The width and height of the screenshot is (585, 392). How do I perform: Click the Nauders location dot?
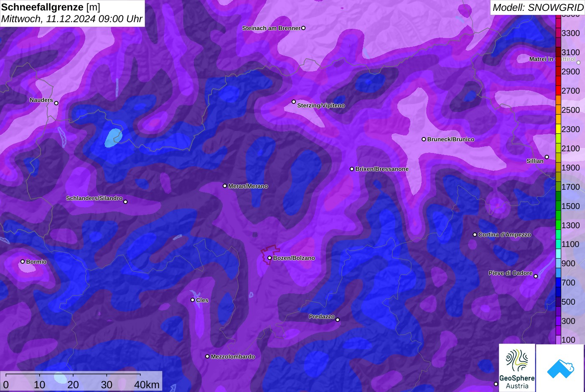56,103
